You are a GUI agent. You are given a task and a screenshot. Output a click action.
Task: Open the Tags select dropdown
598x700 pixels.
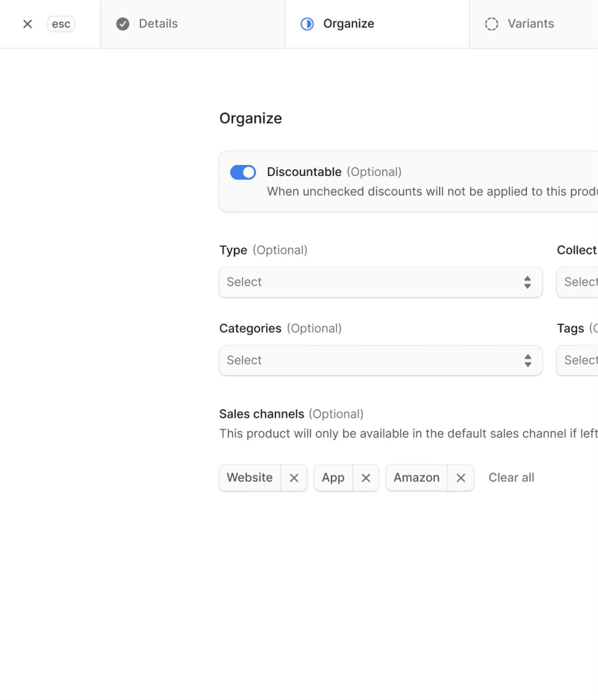(x=577, y=361)
